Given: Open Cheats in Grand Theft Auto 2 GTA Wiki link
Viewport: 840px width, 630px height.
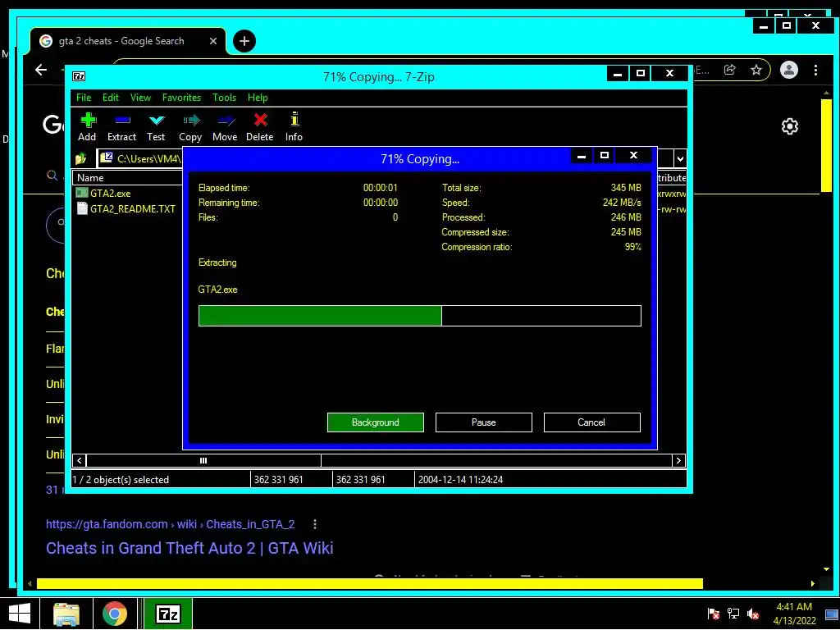Looking at the screenshot, I should 189,548.
